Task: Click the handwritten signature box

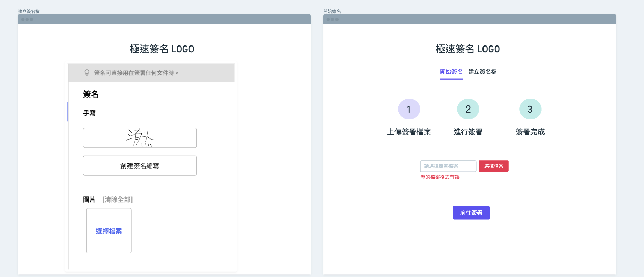Action: pyautogui.click(x=140, y=138)
